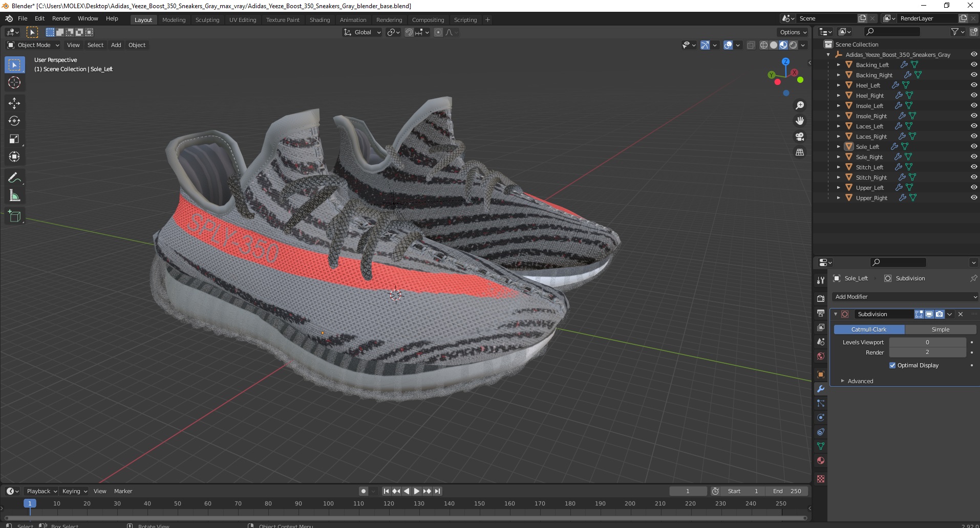Open the Physics properties tab
Viewport: 980px width, 528px height.
click(x=821, y=417)
